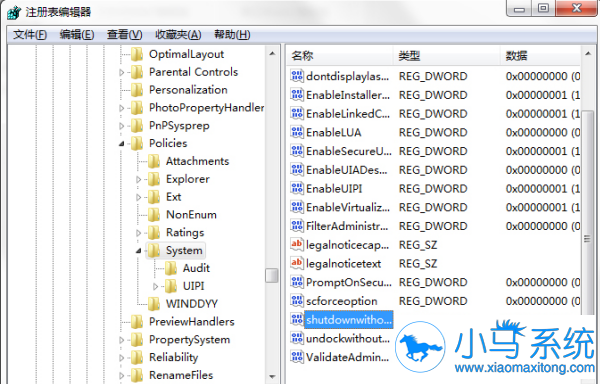The image size is (600, 384).
Task: Select the EnableLinkedC... value name
Action: [x=348, y=114]
